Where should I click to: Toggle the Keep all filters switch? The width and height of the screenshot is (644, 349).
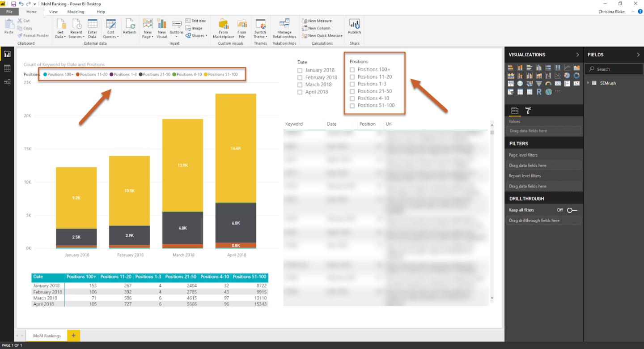pyautogui.click(x=572, y=210)
